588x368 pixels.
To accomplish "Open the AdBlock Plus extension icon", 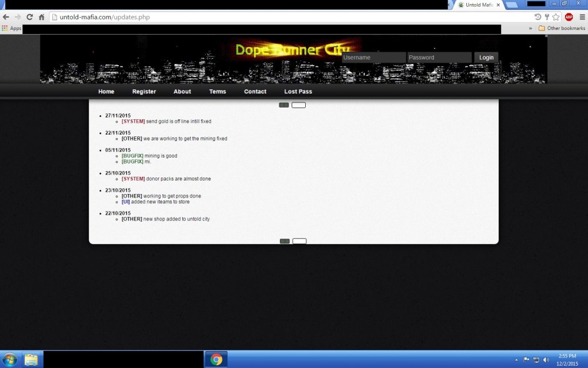I will click(569, 17).
